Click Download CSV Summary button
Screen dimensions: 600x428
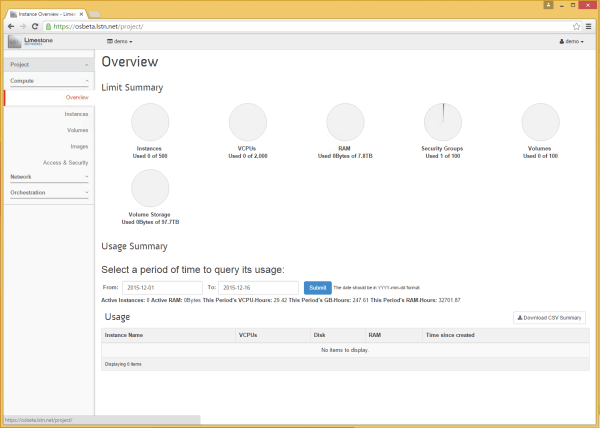point(549,317)
